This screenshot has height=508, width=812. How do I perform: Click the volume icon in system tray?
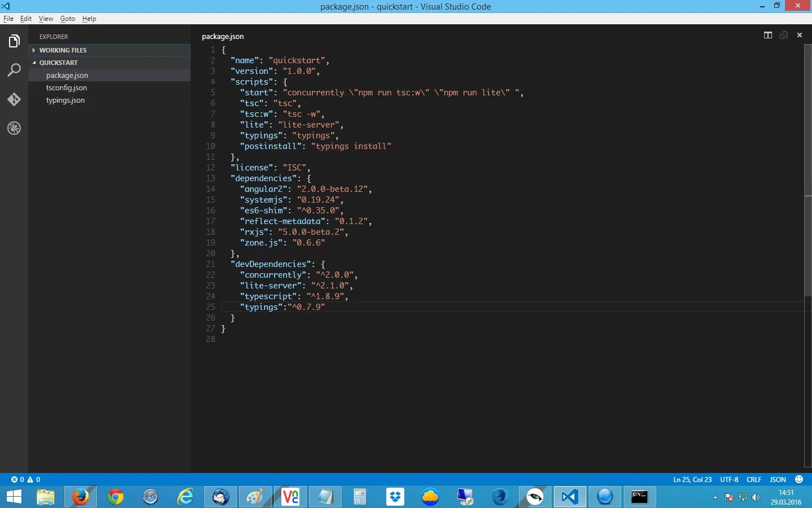[x=756, y=497]
